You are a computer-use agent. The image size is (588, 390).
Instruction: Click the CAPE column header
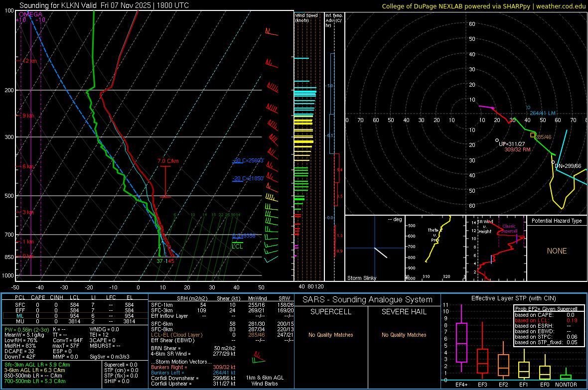tap(38, 297)
